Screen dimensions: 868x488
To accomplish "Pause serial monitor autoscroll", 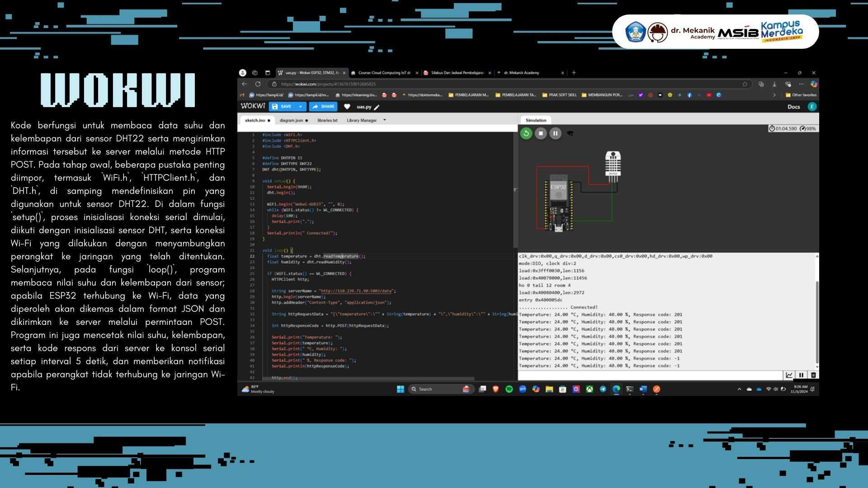I will pos(801,375).
